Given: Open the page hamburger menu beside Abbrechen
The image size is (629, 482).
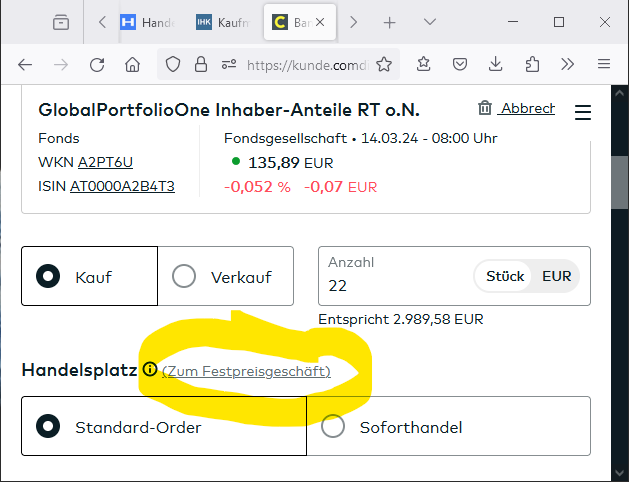Looking at the screenshot, I should pos(584,111).
